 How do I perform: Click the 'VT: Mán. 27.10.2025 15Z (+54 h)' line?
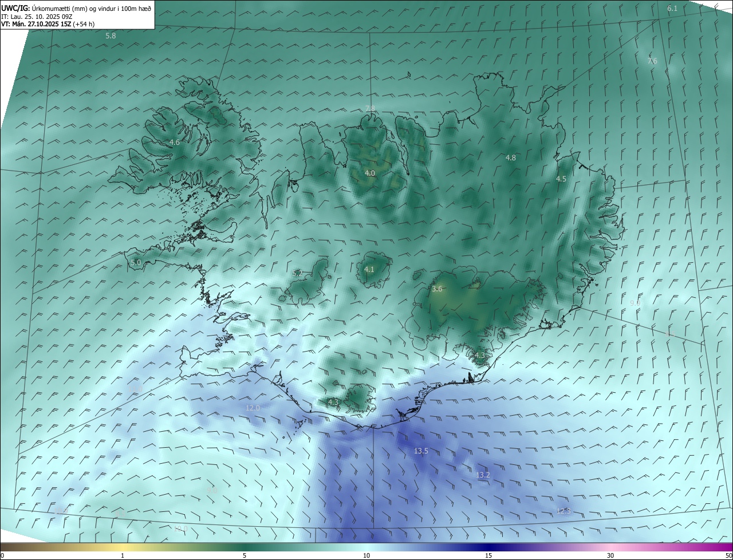(48, 24)
